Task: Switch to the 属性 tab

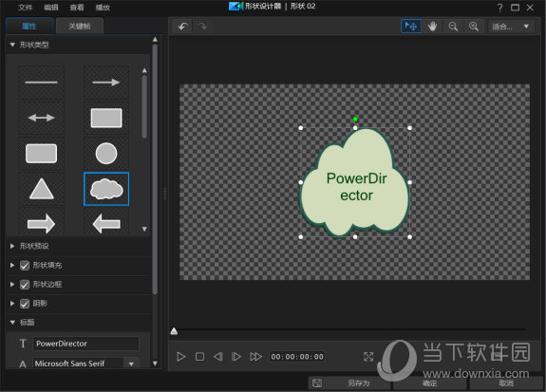Action: click(x=29, y=27)
